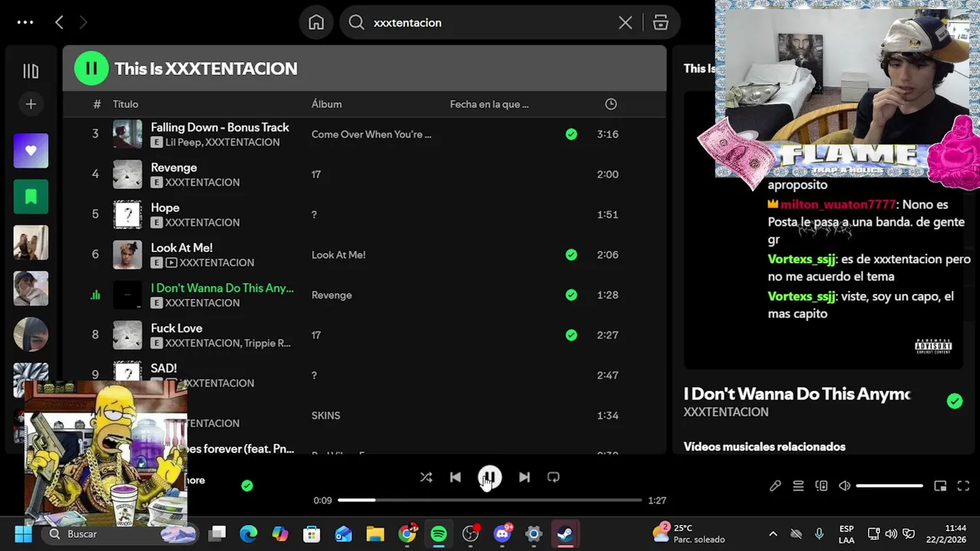The height and width of the screenshot is (551, 980).
Task: Open Revenge album of playing track
Action: click(x=332, y=295)
